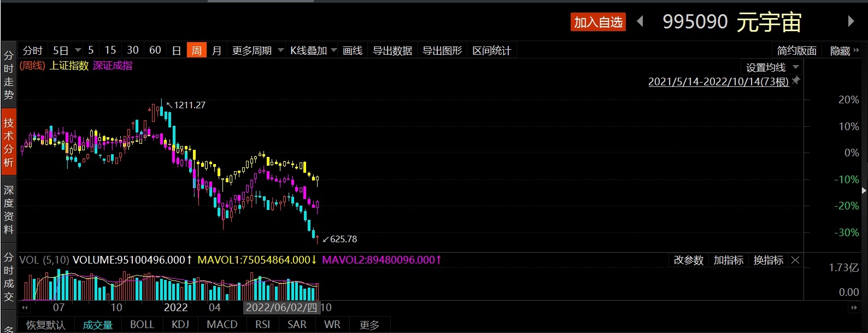Select the 成交量 volume indicator
The image size is (868, 333).
point(97,325)
